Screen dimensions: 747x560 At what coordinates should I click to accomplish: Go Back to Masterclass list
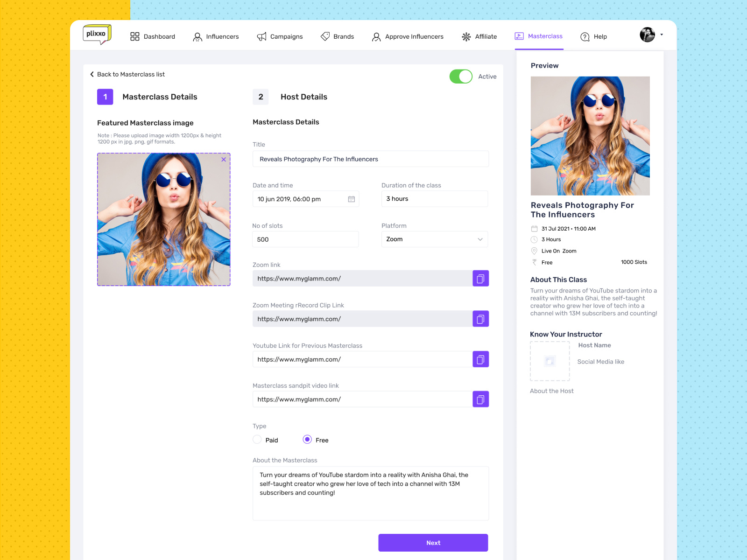(x=127, y=74)
